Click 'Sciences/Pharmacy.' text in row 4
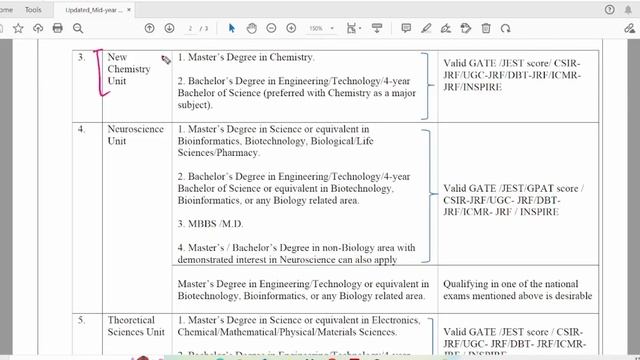The width and height of the screenshot is (640, 360). [x=218, y=153]
